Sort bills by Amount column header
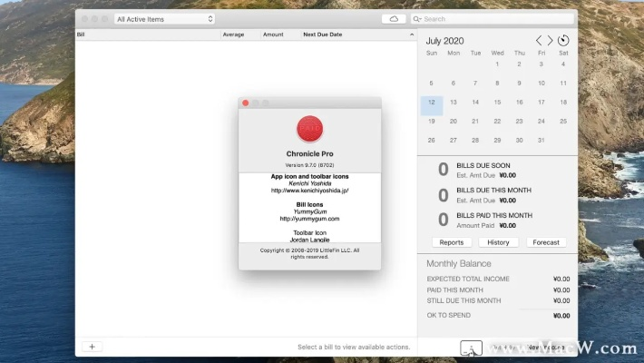 pos(273,34)
